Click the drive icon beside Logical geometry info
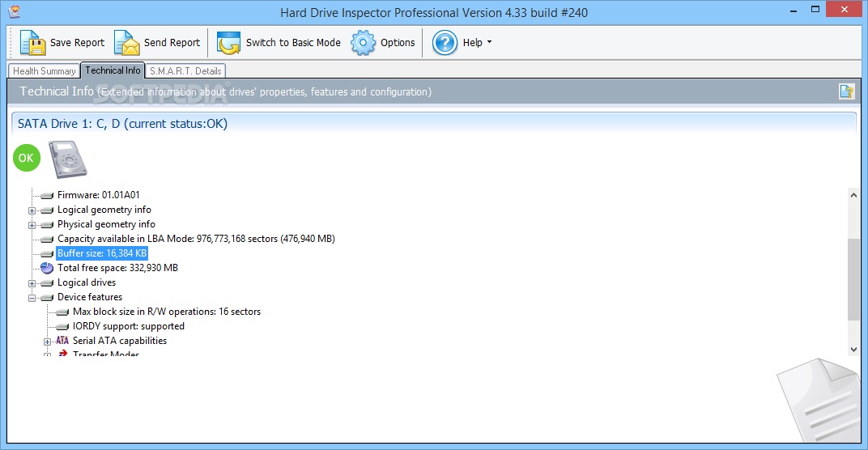This screenshot has height=450, width=868. click(x=48, y=210)
